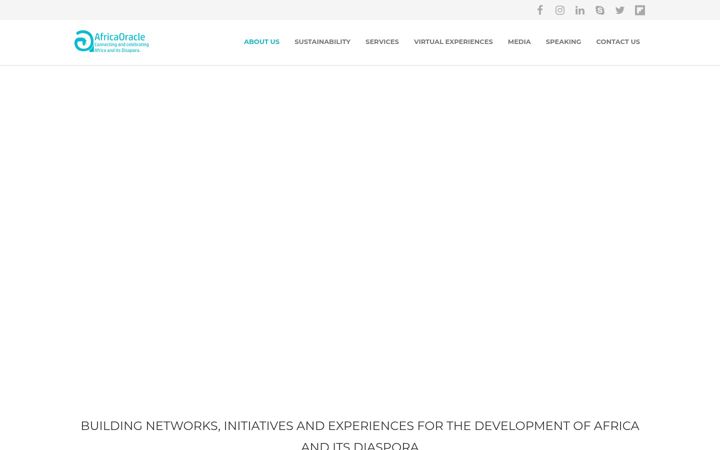Image resolution: width=720 pixels, height=450 pixels.
Task: Navigate to the Media section
Action: (x=519, y=42)
